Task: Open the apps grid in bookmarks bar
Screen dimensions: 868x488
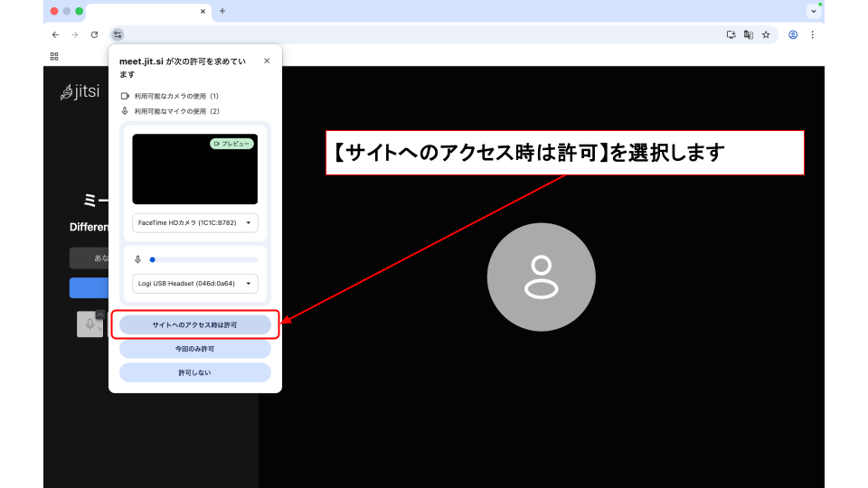Action: pyautogui.click(x=54, y=56)
